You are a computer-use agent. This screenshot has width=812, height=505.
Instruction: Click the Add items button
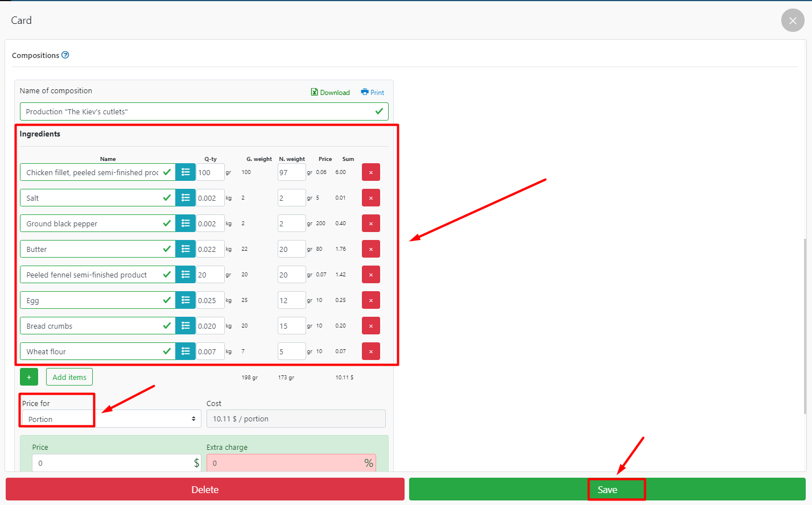point(69,377)
